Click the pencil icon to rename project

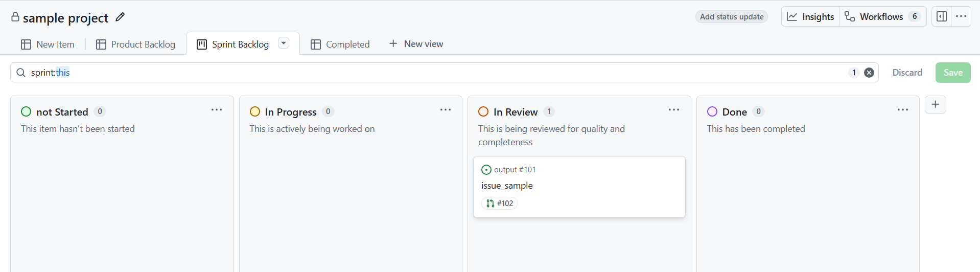pos(120,17)
